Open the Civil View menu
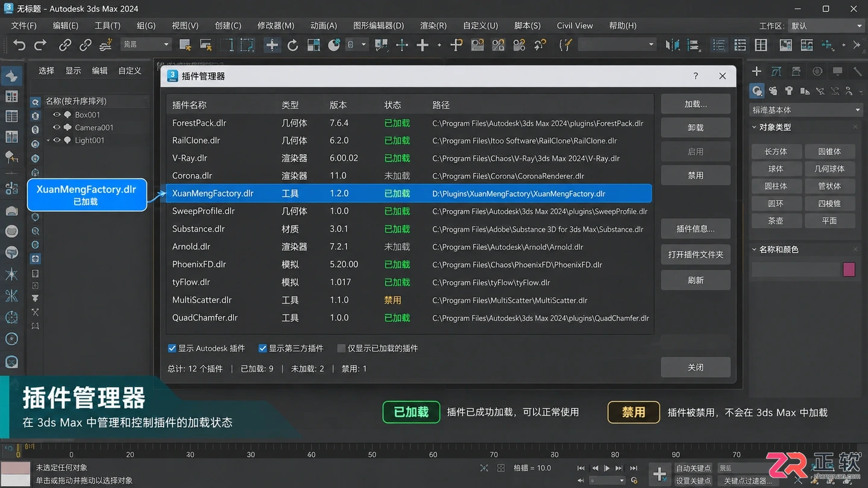The width and height of the screenshot is (868, 488). 575,25
